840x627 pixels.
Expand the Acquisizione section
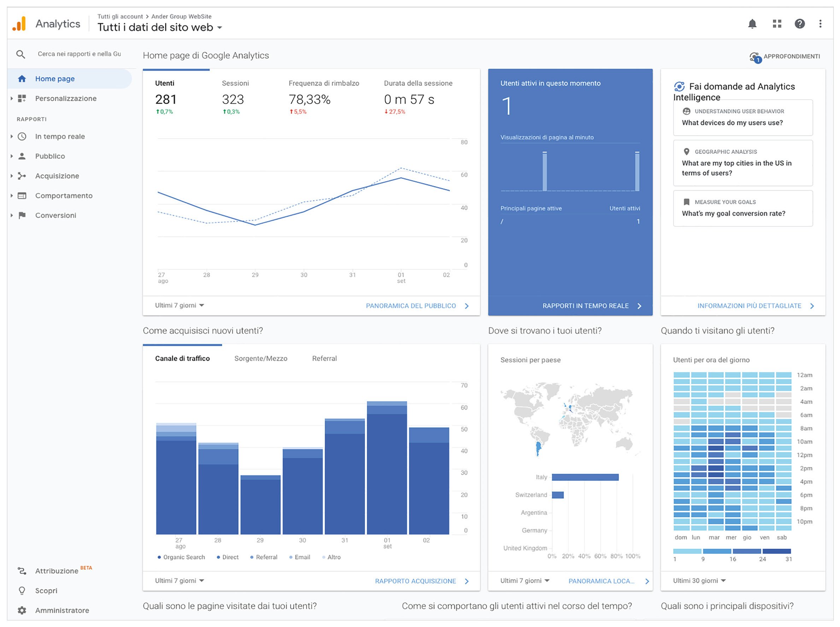point(12,176)
